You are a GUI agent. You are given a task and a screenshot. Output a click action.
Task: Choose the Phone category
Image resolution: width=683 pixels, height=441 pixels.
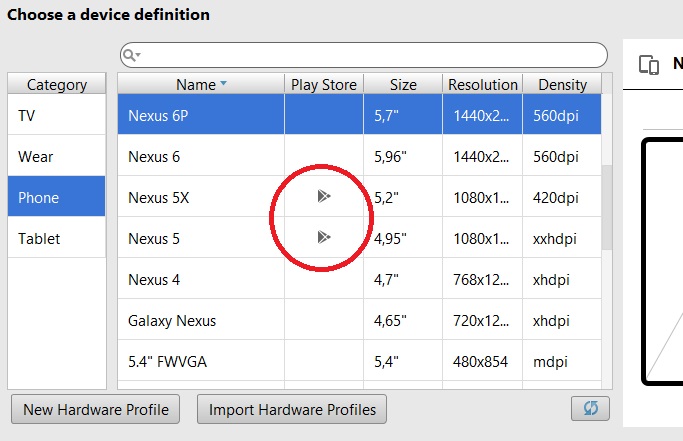(x=56, y=197)
